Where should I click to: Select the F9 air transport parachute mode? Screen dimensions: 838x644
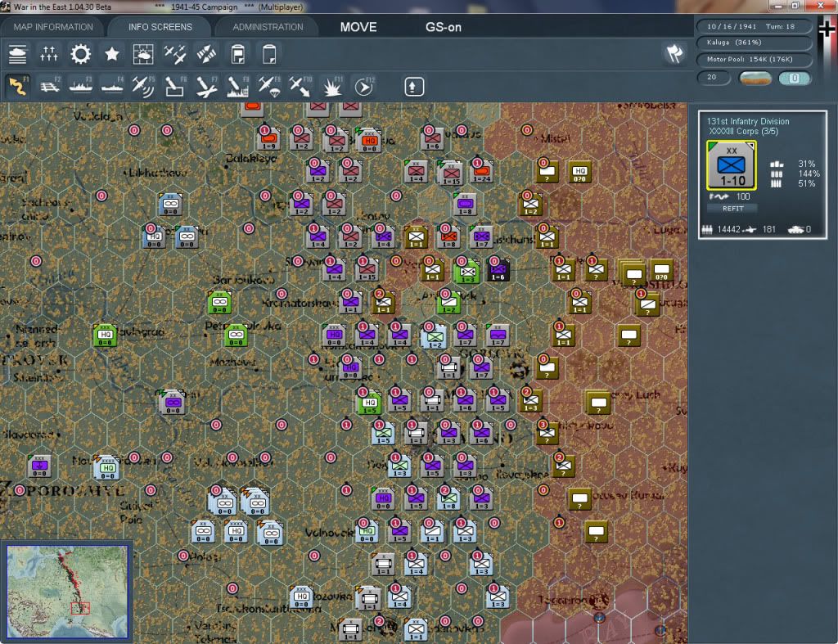coord(269,86)
